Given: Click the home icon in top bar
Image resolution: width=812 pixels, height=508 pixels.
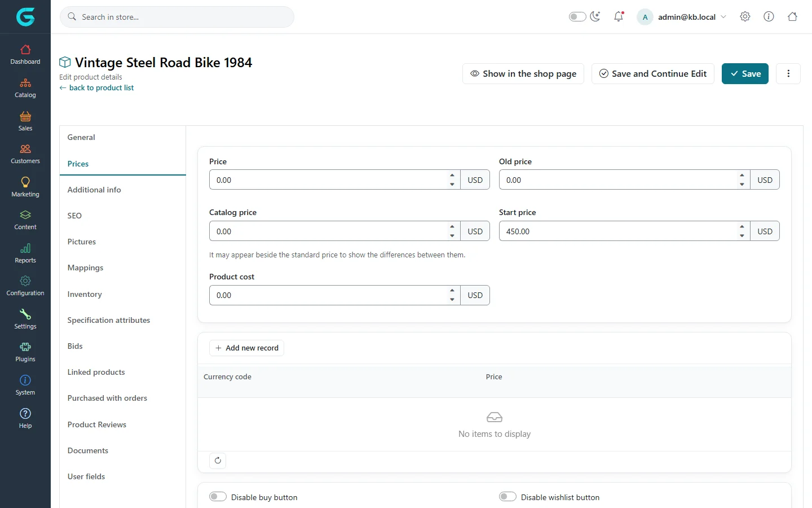Looking at the screenshot, I should pos(792,16).
